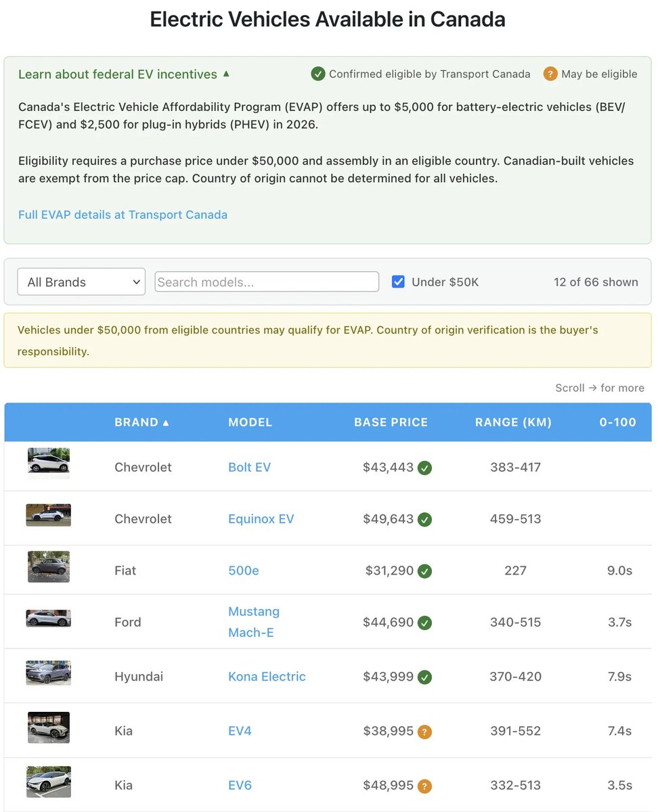Uncheck the Under $50K checkbox
Image resolution: width=658 pixels, height=812 pixels.
pyautogui.click(x=398, y=281)
